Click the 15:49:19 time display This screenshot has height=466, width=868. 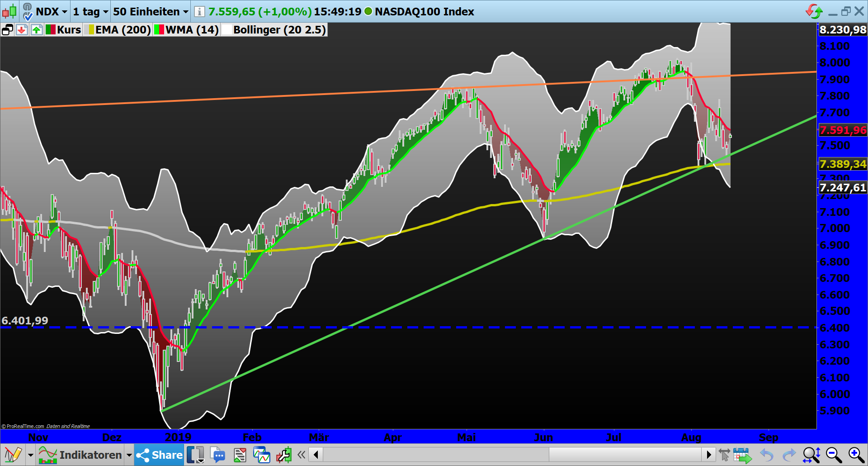pos(337,12)
